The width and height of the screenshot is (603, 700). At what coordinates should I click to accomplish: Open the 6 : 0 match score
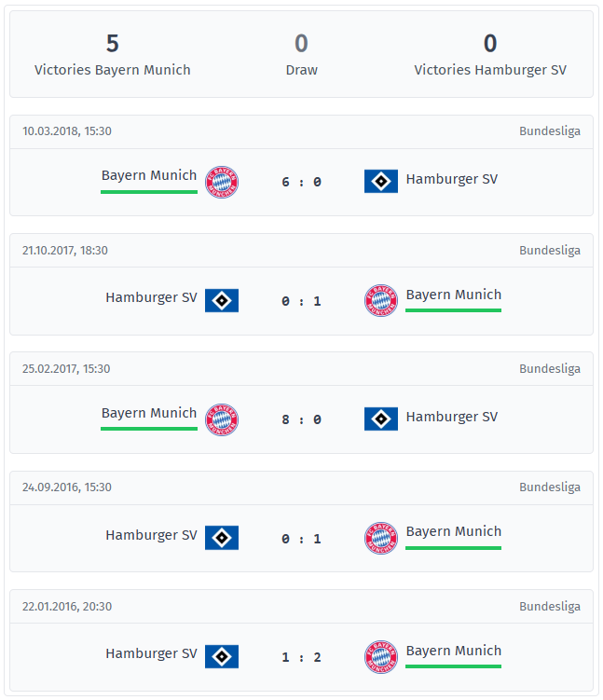tap(301, 182)
